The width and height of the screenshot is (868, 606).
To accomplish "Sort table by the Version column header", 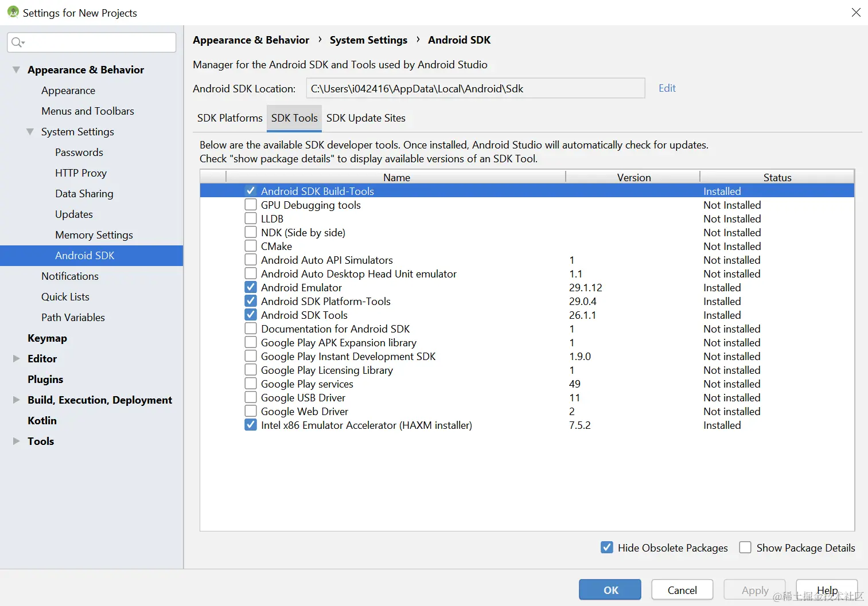I will tap(633, 177).
